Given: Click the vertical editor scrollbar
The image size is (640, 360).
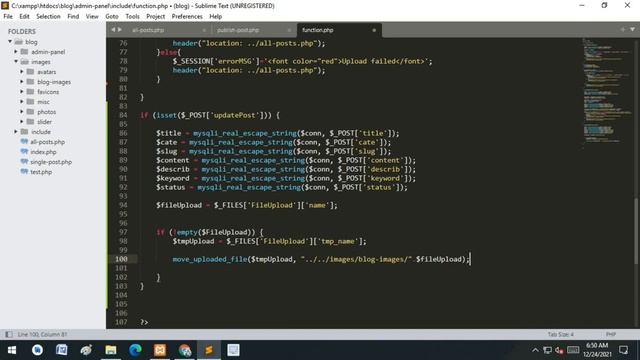Looking at the screenshot, I should click(636, 231).
